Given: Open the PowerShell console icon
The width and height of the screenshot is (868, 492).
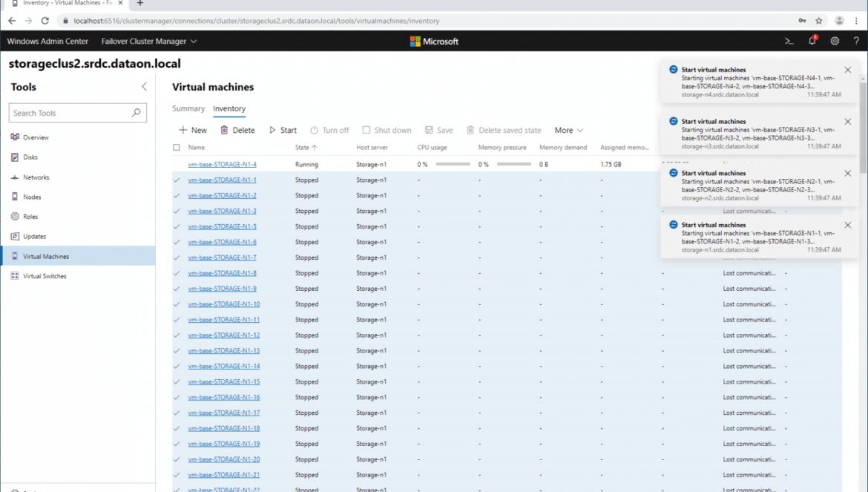Looking at the screenshot, I should (x=789, y=41).
